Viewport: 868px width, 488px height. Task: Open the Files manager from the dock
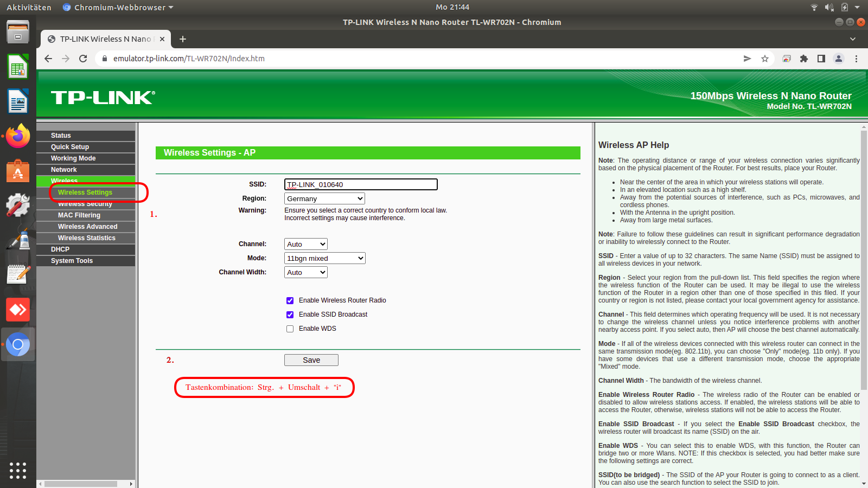click(18, 32)
